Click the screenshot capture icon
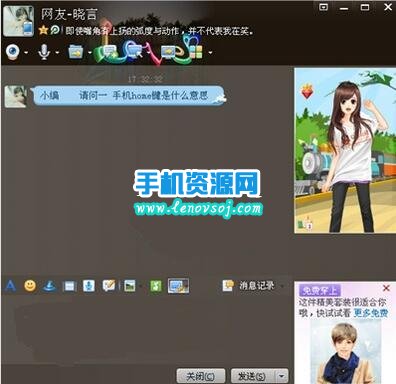 pos(178,286)
